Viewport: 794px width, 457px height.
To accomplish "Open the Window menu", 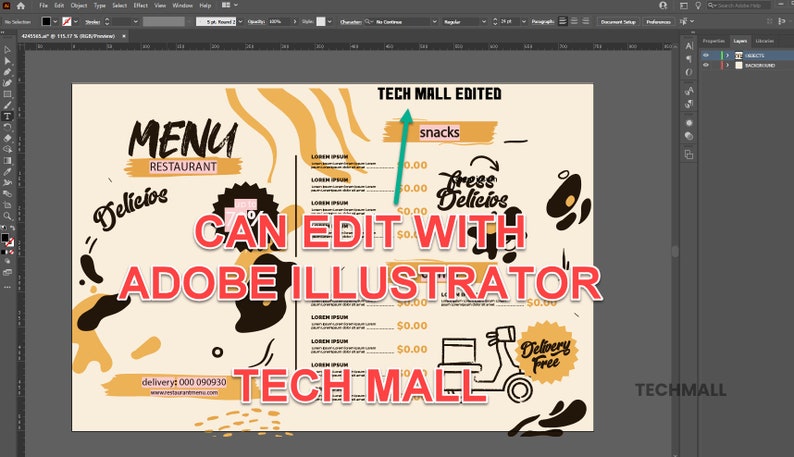I will [182, 6].
